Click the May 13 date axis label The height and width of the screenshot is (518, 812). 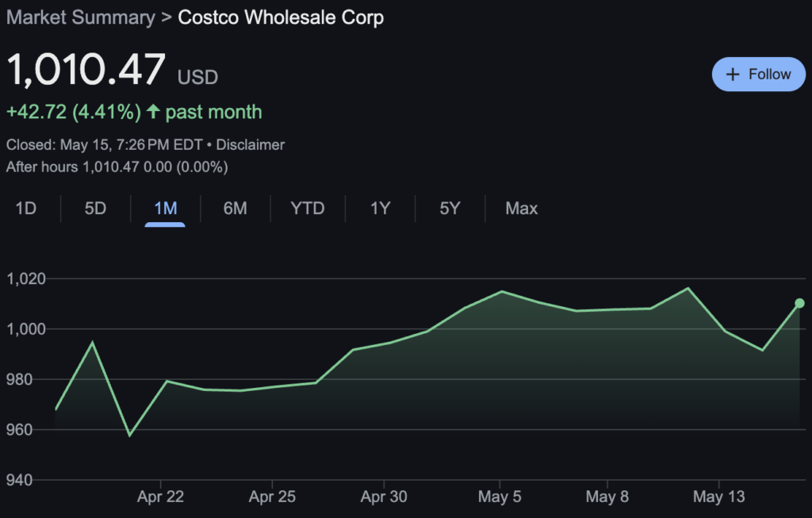point(718,497)
